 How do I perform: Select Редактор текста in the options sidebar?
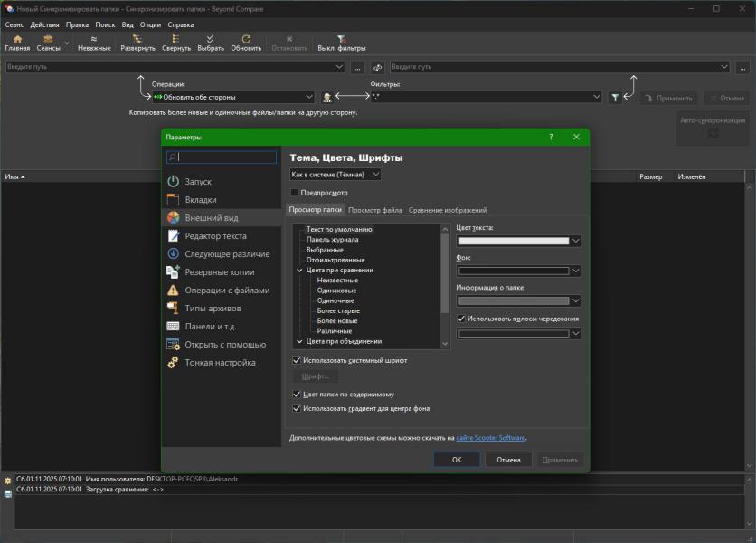click(215, 236)
